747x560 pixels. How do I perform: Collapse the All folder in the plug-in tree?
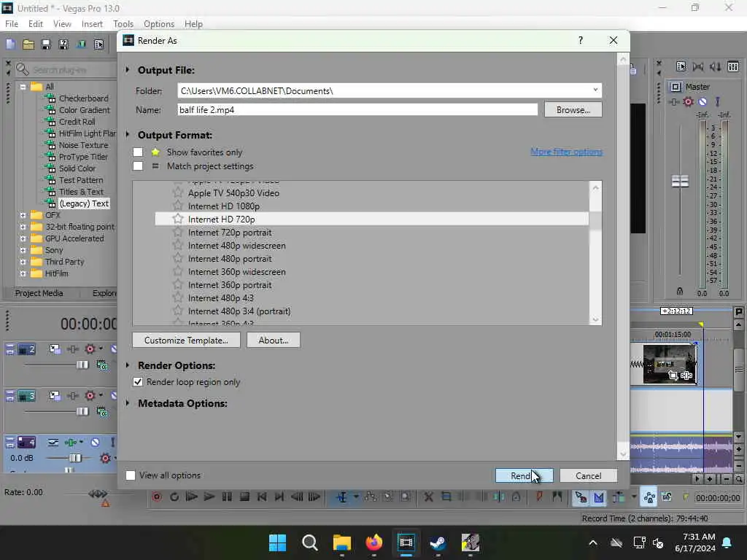pos(23,87)
